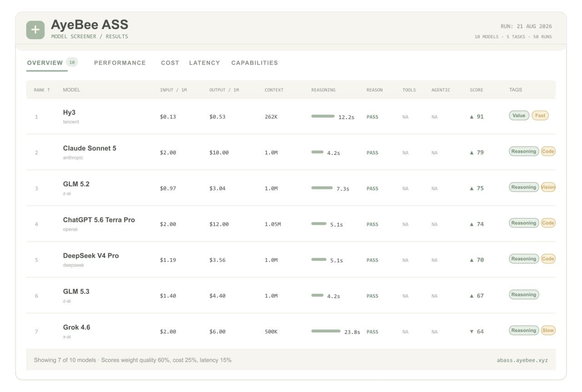Click the up arrow beside score 74

click(x=472, y=224)
